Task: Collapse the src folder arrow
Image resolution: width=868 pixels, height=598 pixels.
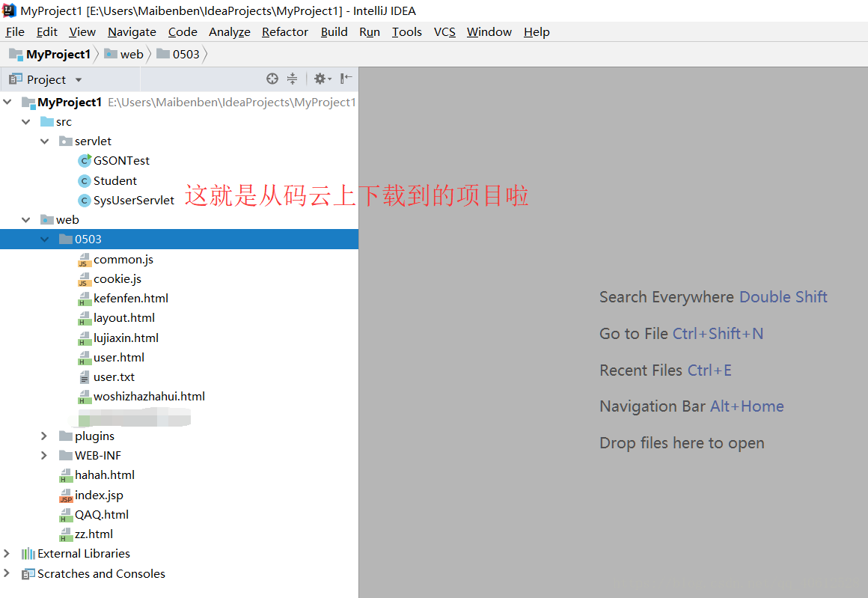Action: (25, 122)
